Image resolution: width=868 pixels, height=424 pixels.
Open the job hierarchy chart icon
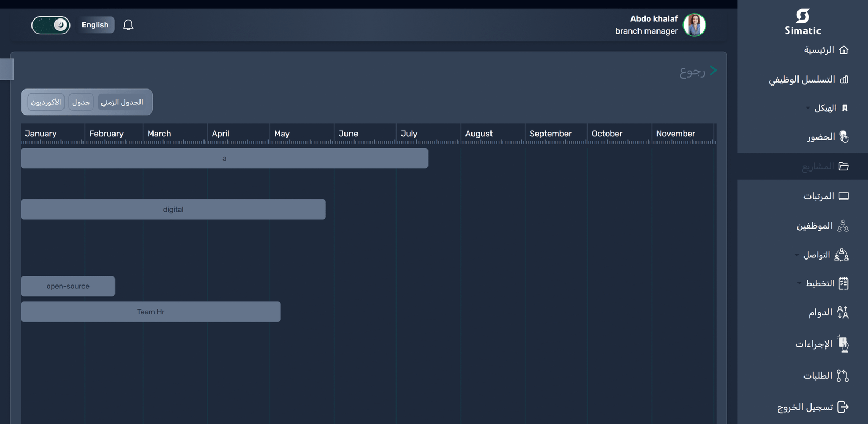click(844, 80)
